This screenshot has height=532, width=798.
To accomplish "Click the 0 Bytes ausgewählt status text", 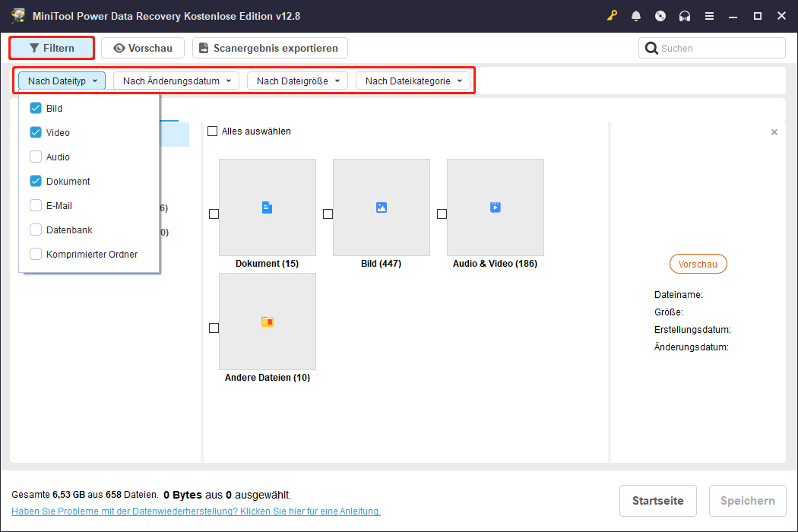I will tap(227, 495).
